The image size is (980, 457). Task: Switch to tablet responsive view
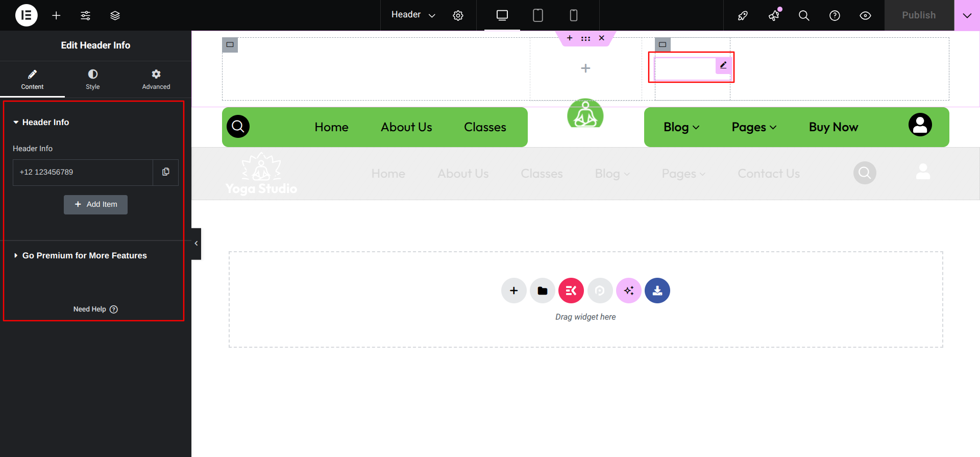point(538,15)
